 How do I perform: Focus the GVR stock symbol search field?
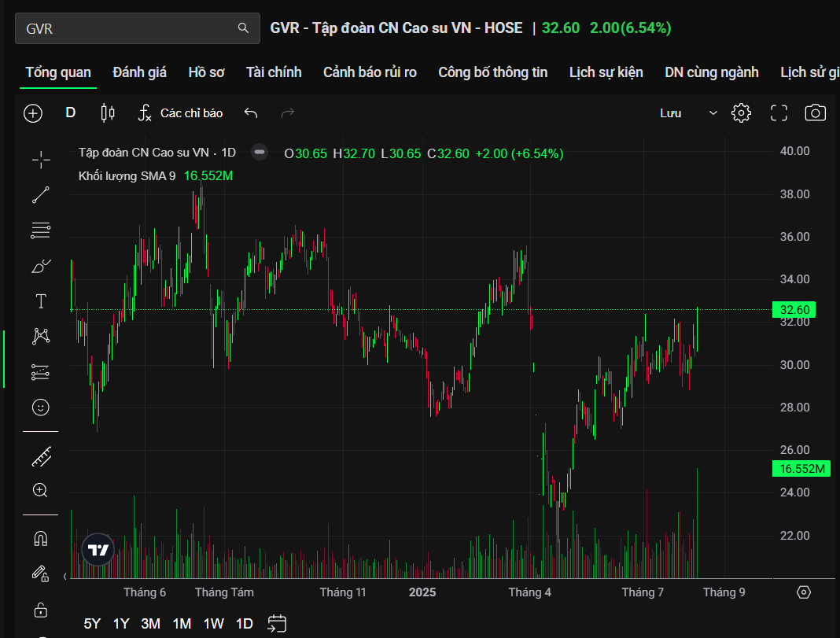click(x=138, y=28)
